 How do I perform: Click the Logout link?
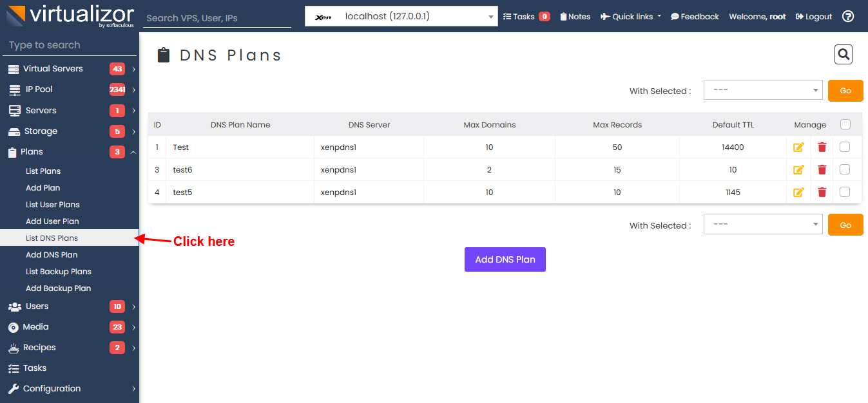coord(813,16)
